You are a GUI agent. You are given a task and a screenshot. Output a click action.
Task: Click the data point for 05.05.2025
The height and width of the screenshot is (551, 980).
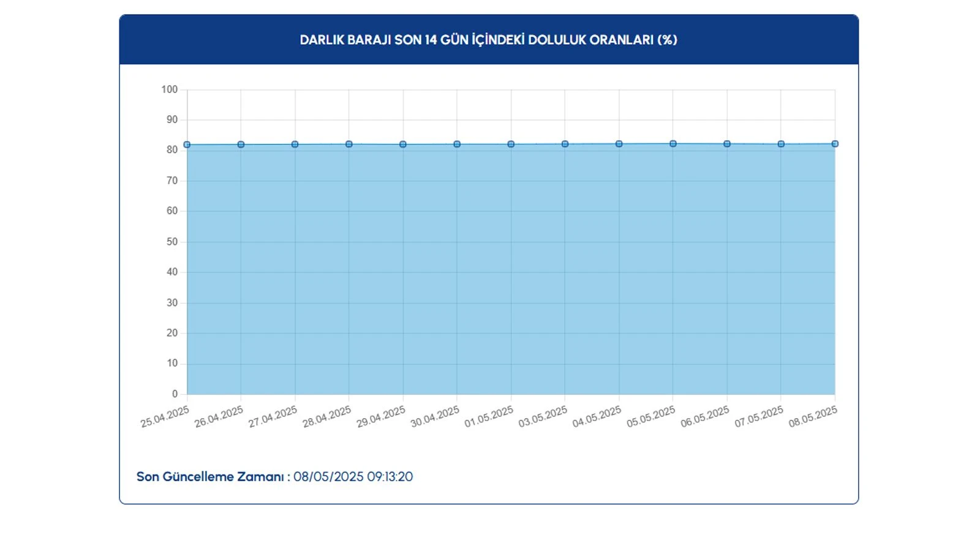pyautogui.click(x=673, y=144)
